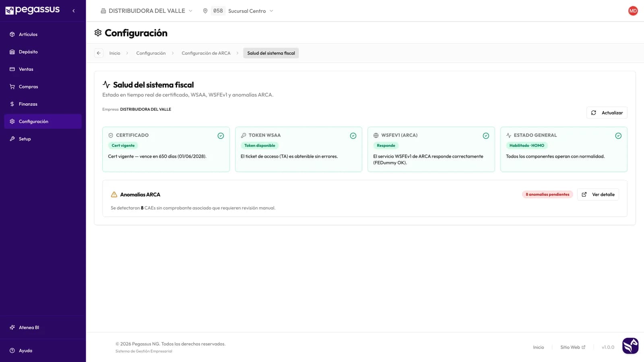The width and height of the screenshot is (644, 362).
Task: Click the Certificado card check icon
Action: 221,136
